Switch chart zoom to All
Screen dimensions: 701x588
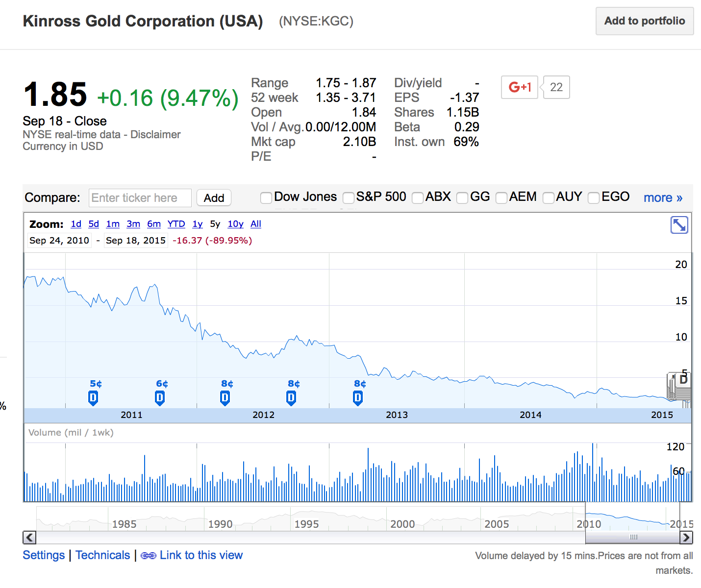click(x=255, y=224)
